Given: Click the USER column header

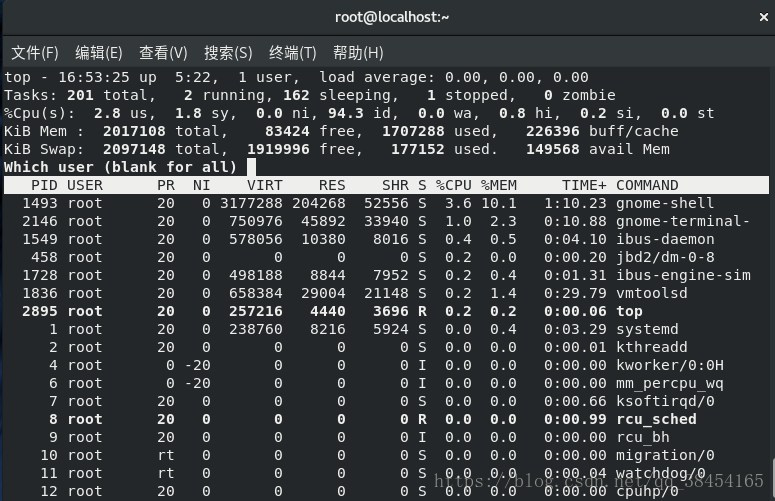Looking at the screenshot, I should click(85, 185).
